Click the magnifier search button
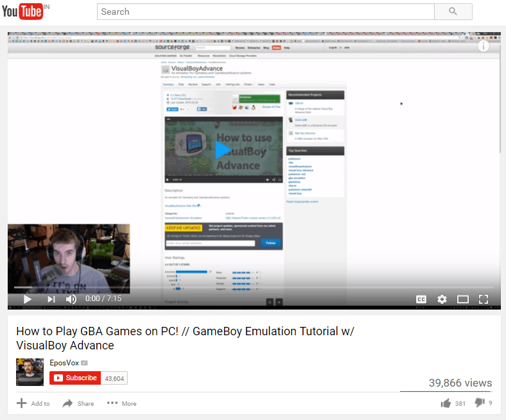This screenshot has height=420, width=506. coord(453,12)
